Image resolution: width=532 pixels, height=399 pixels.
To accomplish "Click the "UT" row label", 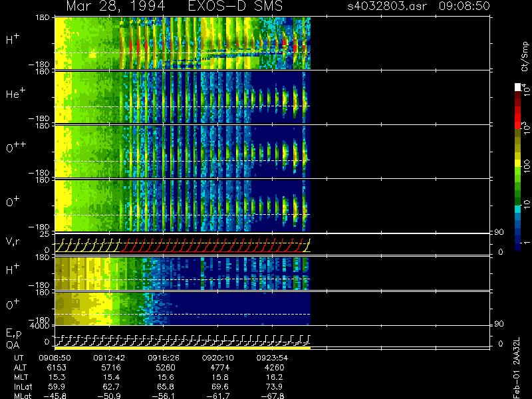I will coord(19,358).
